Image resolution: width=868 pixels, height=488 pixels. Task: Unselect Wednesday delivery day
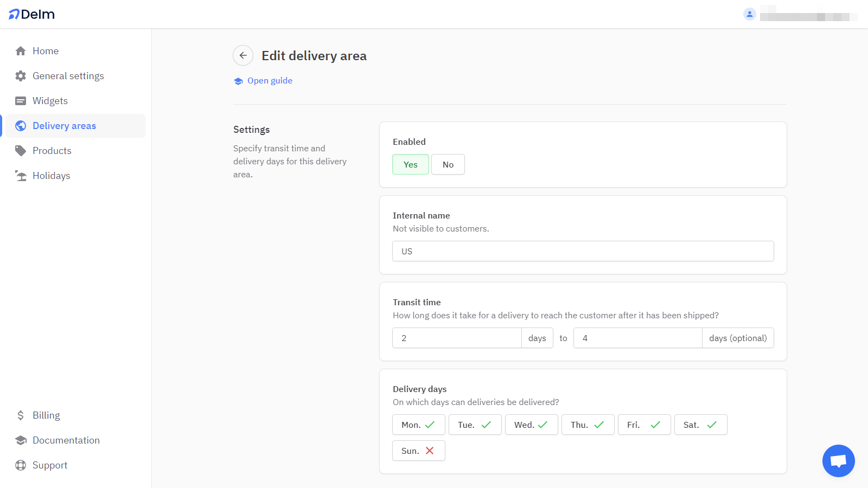(x=531, y=425)
